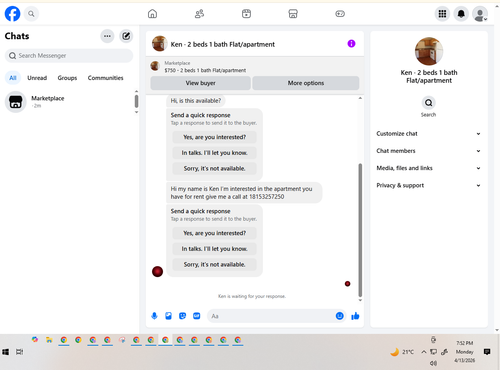The width and height of the screenshot is (500, 370).
Task: Switch to the Groups tab
Action: (67, 78)
